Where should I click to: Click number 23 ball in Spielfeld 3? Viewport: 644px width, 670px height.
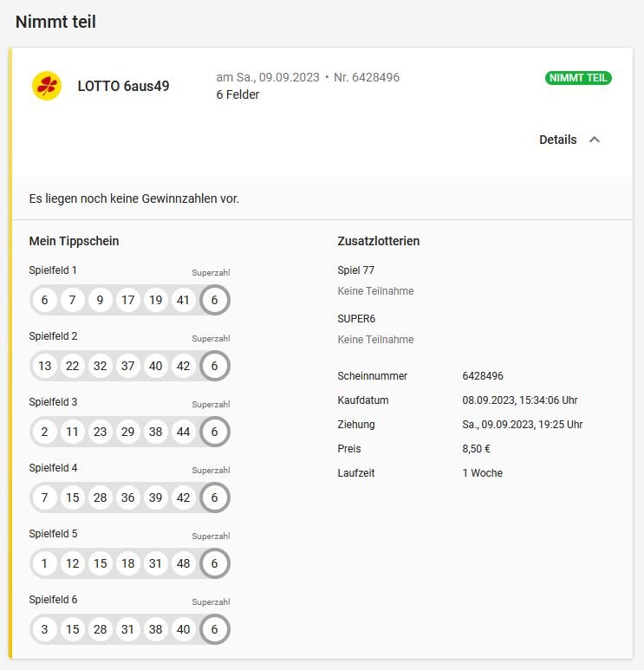100,432
